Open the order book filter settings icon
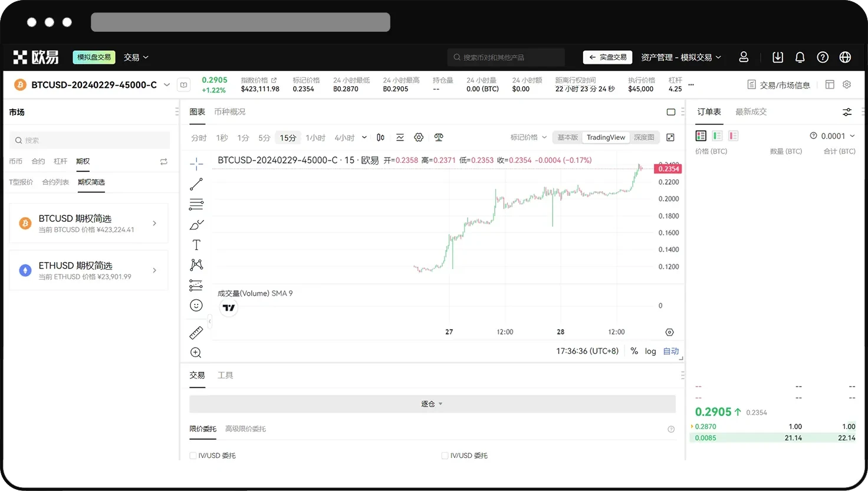This screenshot has width=868, height=491. (847, 112)
